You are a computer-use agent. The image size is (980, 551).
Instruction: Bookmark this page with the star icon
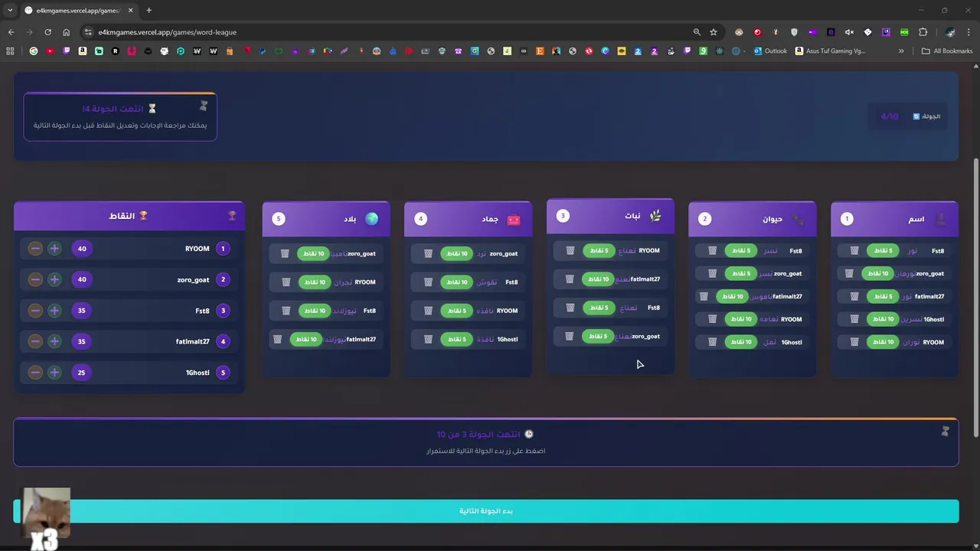click(x=714, y=32)
